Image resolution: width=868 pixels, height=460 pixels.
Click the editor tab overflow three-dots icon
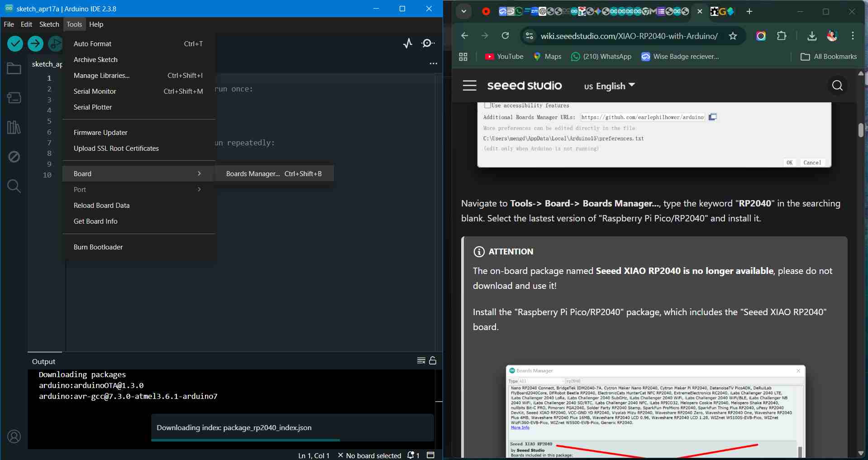coord(433,64)
